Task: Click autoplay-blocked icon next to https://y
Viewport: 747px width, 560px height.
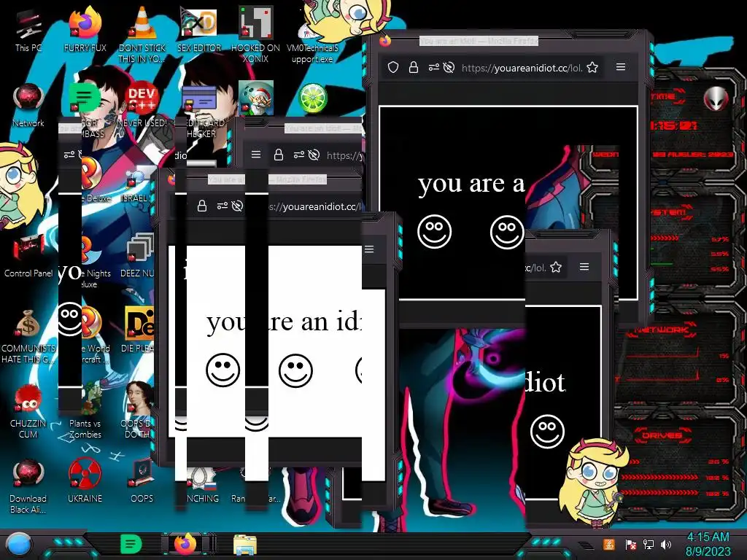Action: point(314,155)
